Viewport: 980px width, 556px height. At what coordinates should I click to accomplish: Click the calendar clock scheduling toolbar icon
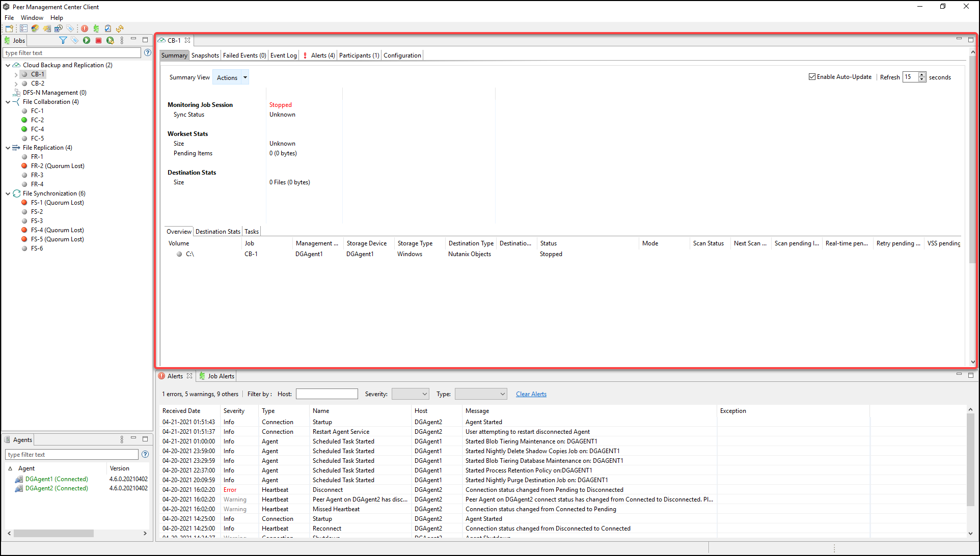59,29
